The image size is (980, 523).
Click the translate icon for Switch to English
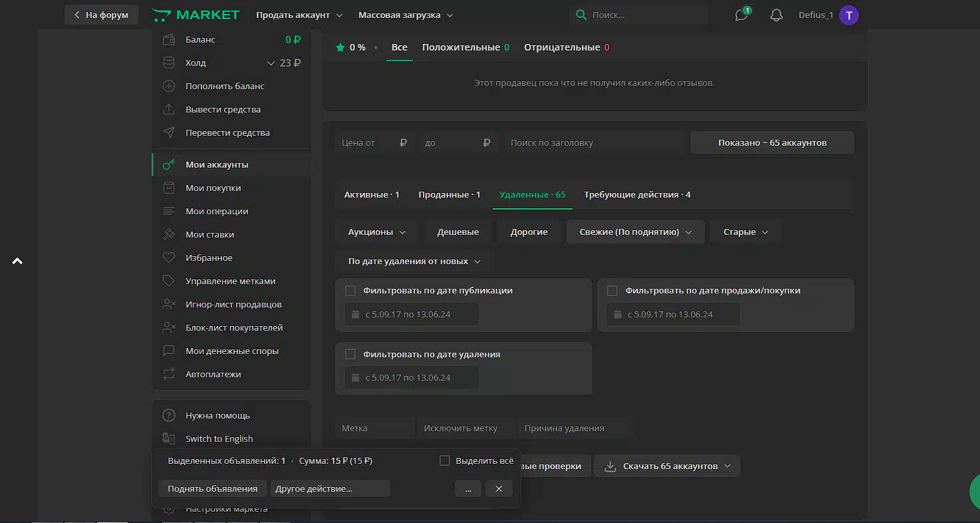169,438
